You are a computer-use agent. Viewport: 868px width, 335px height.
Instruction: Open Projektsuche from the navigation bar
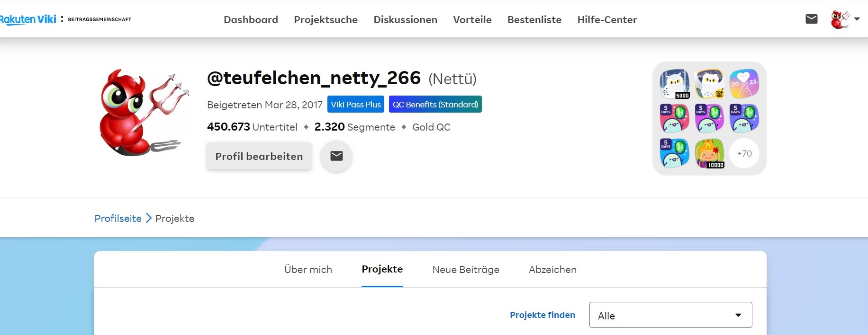click(x=325, y=20)
